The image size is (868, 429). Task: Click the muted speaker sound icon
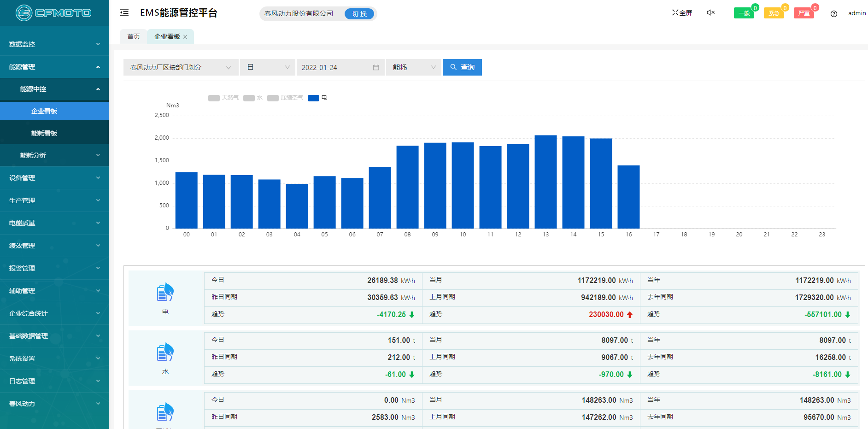[x=710, y=13]
